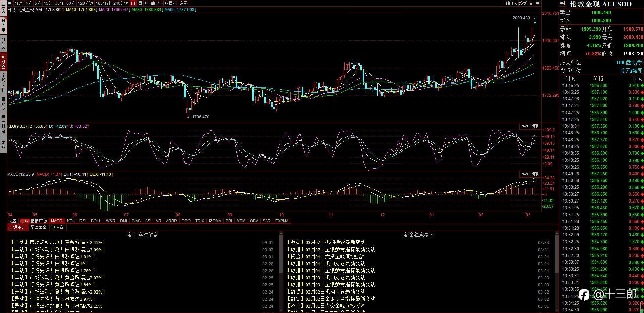644x313 pixels.
Task: Select the 60分 period
Action: [x=70, y=3]
